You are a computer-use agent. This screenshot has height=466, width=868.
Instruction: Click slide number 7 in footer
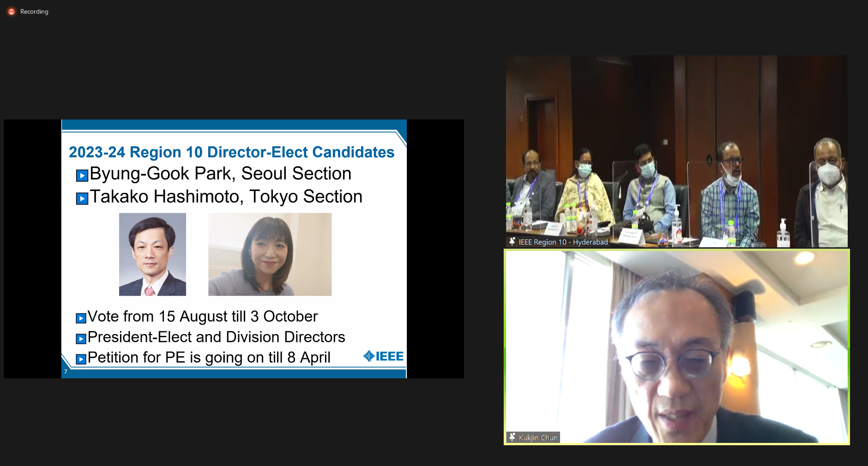[x=66, y=371]
